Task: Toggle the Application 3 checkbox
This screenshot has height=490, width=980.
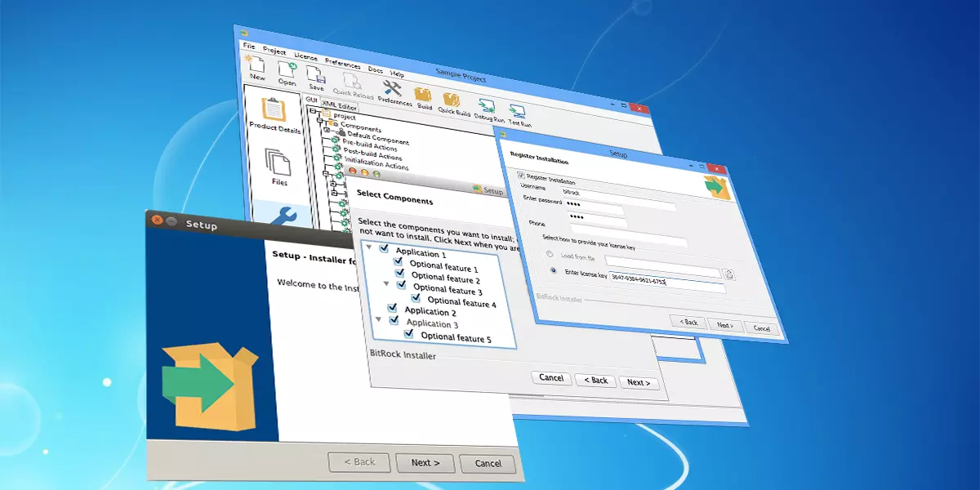Action: (x=394, y=321)
